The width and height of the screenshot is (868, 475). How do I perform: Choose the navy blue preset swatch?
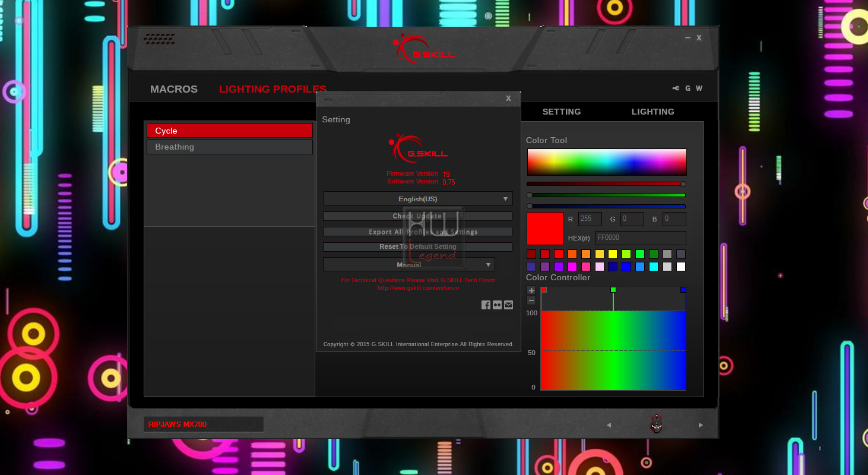click(613, 267)
